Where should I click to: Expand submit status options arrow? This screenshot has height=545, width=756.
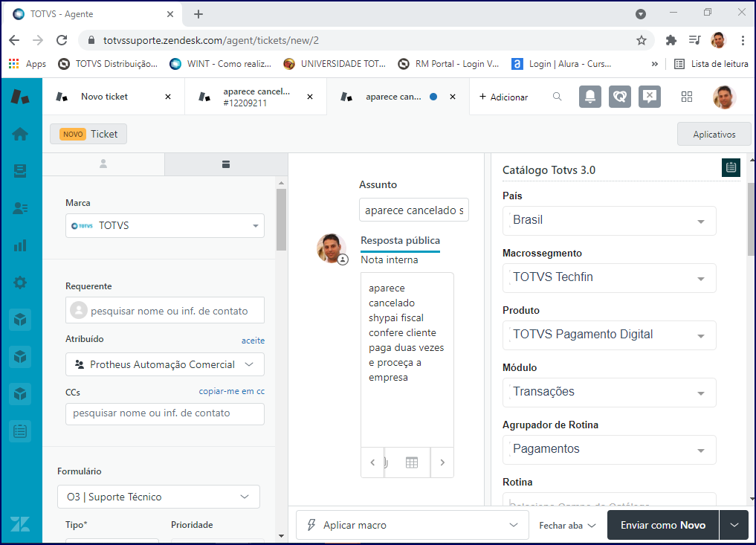734,525
